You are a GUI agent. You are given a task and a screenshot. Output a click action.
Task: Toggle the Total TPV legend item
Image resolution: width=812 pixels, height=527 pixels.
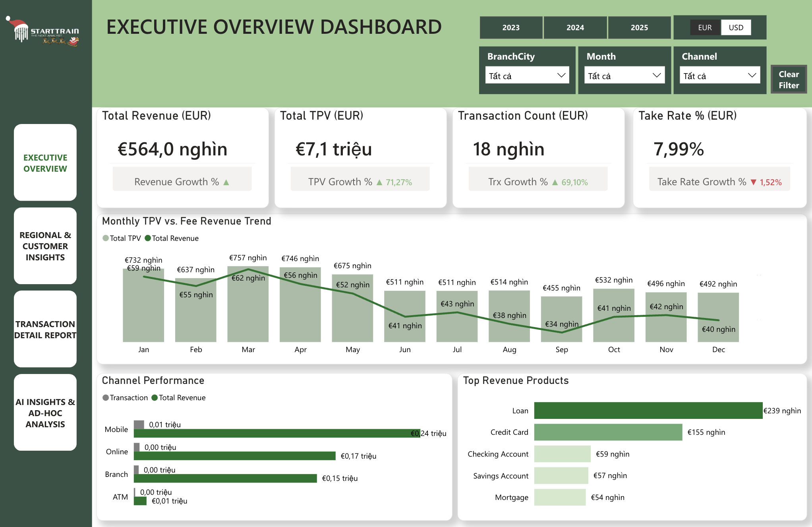122,238
